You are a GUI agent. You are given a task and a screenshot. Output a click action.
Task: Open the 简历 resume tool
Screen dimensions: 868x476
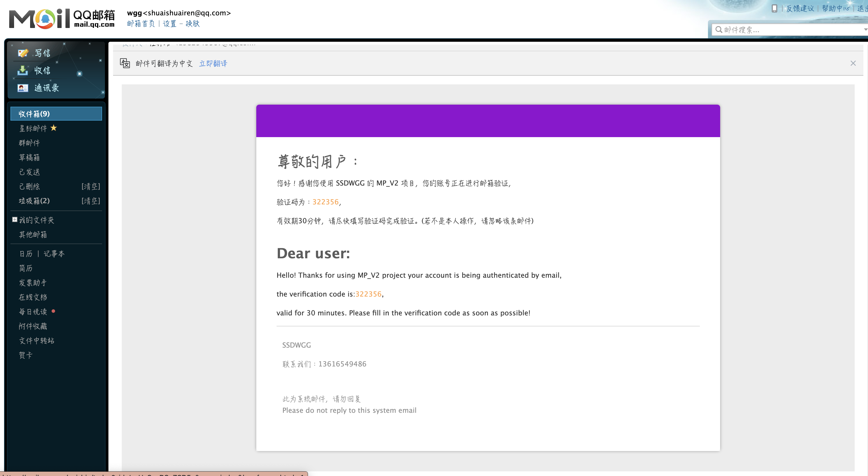[x=26, y=268]
